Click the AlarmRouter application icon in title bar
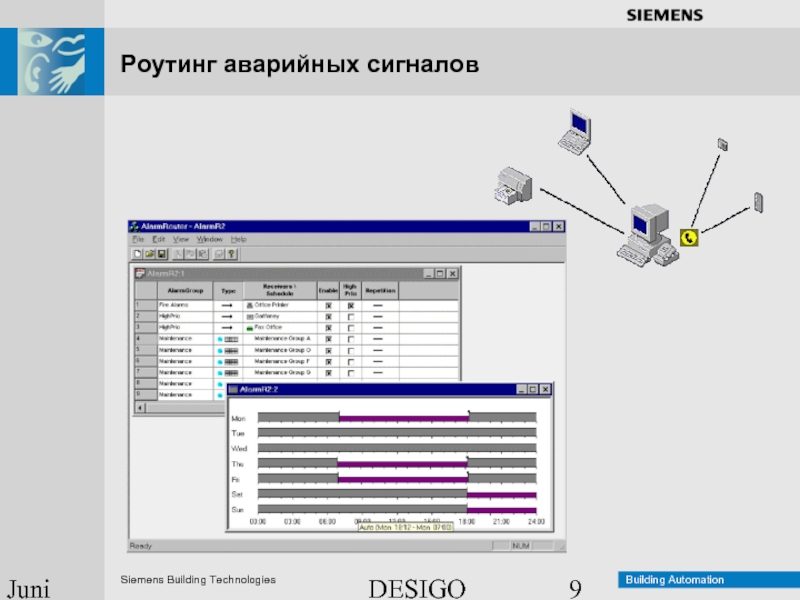Image resolution: width=800 pixels, height=600 pixels. pyautogui.click(x=134, y=226)
